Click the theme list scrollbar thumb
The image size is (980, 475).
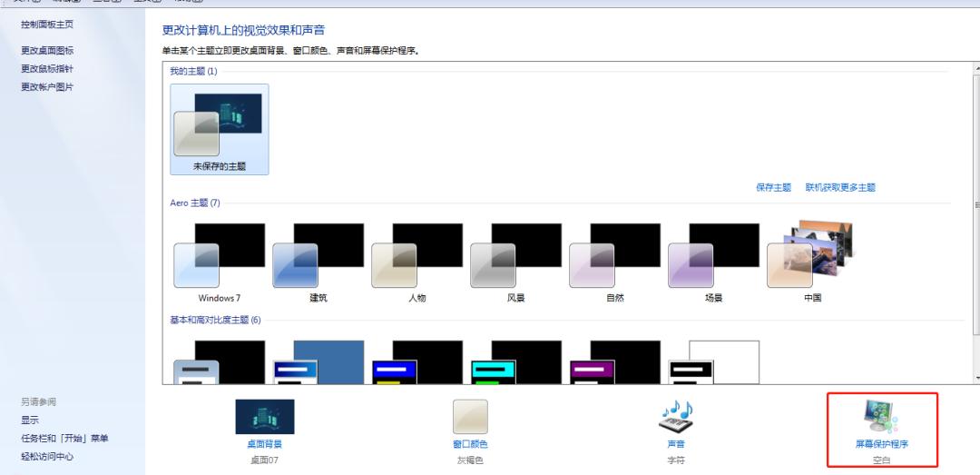point(977,204)
